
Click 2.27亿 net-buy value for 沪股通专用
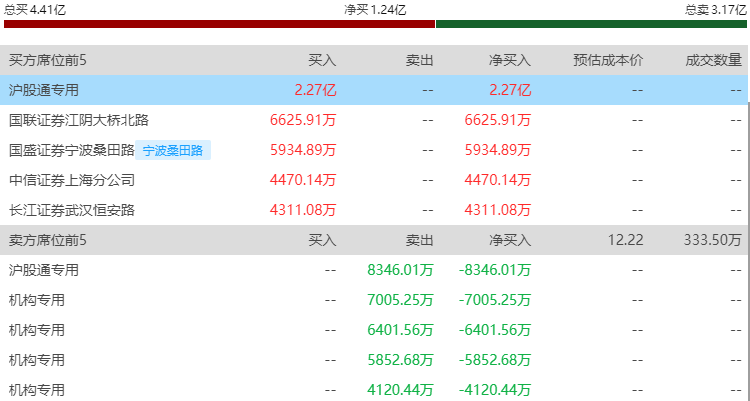pos(510,90)
